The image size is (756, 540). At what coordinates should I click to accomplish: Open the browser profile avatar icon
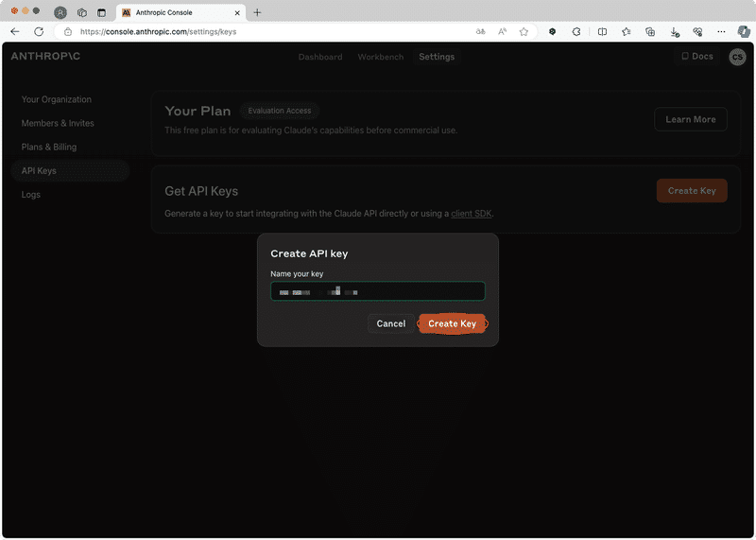[60, 13]
